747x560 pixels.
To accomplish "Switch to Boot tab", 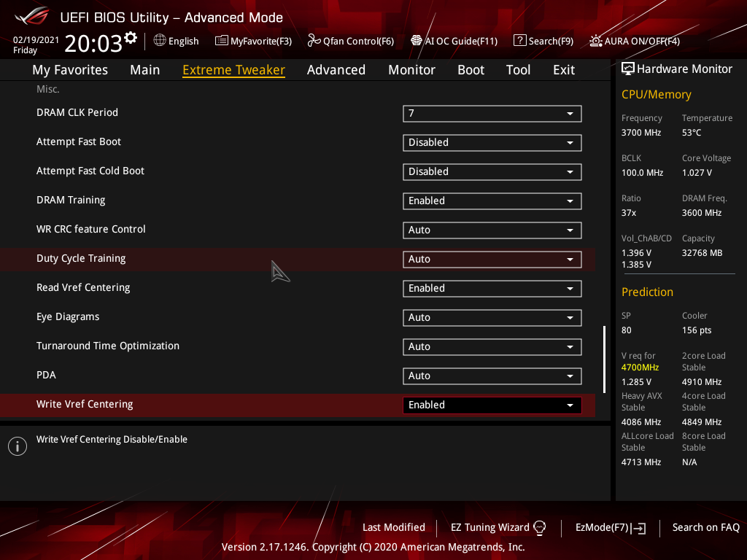I will (x=471, y=70).
